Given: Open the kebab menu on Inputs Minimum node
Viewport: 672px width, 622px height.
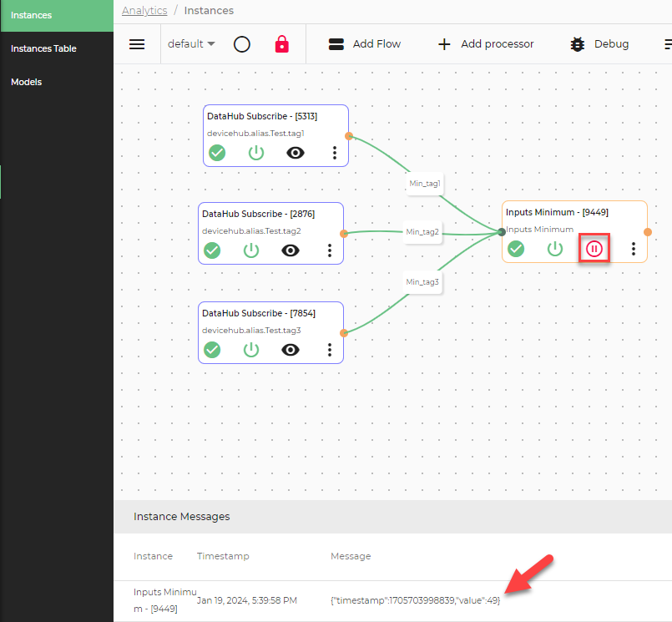Looking at the screenshot, I should pyautogui.click(x=633, y=248).
